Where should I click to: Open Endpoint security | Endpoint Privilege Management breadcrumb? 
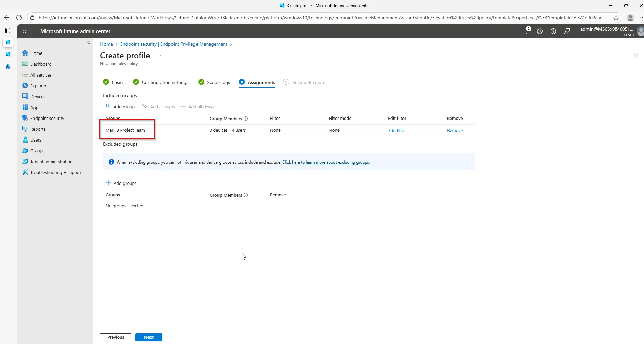point(174,44)
